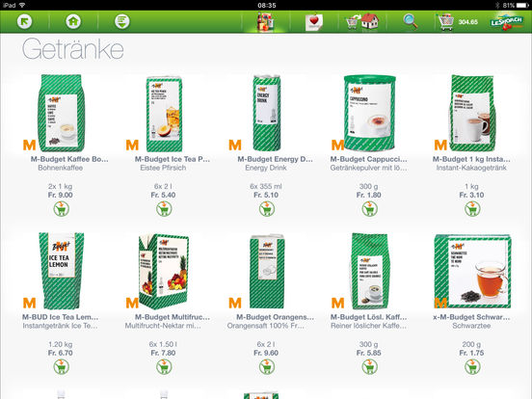The width and height of the screenshot is (532, 399).
Task: Click the Eistee Pfirsich subtitle
Action: tap(163, 168)
